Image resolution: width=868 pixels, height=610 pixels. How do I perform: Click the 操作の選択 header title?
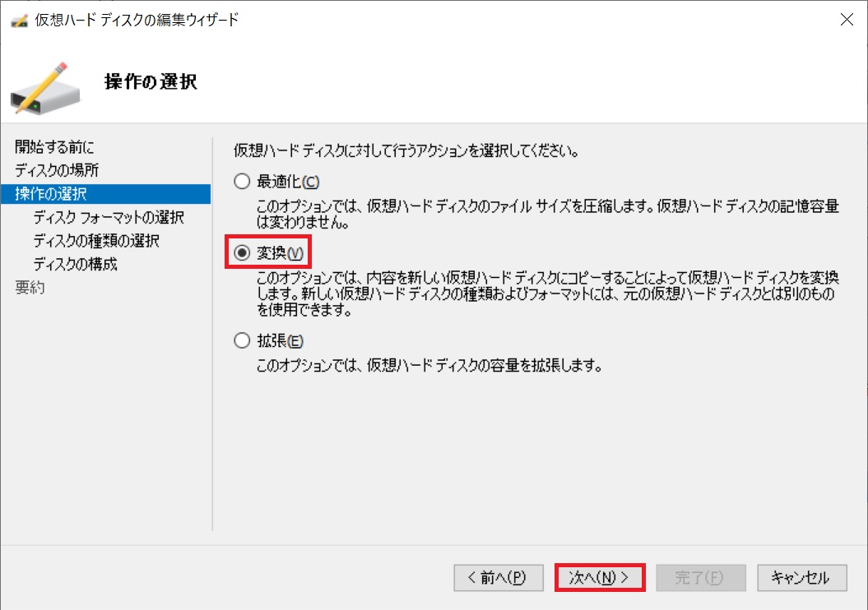tap(151, 82)
